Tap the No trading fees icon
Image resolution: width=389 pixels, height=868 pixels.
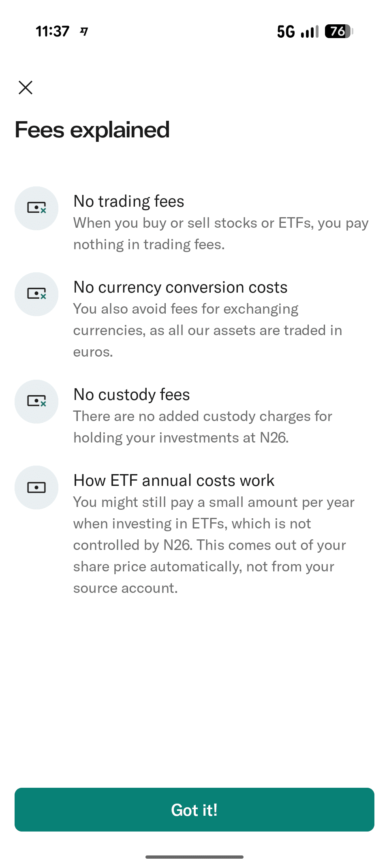coord(36,208)
